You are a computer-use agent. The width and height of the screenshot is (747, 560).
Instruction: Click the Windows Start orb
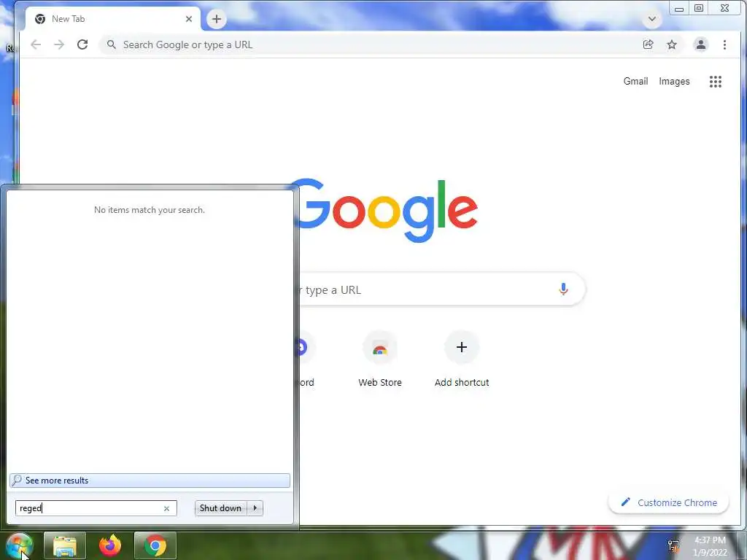[x=19, y=545]
